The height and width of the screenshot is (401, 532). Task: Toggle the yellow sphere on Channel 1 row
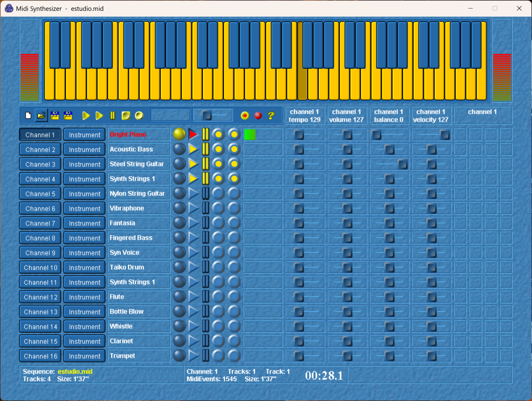(x=179, y=134)
